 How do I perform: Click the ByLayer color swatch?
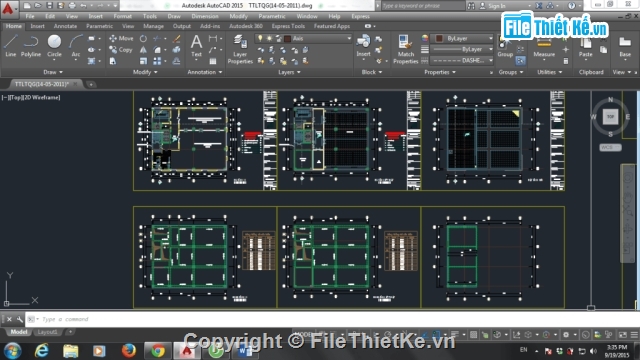(x=439, y=38)
